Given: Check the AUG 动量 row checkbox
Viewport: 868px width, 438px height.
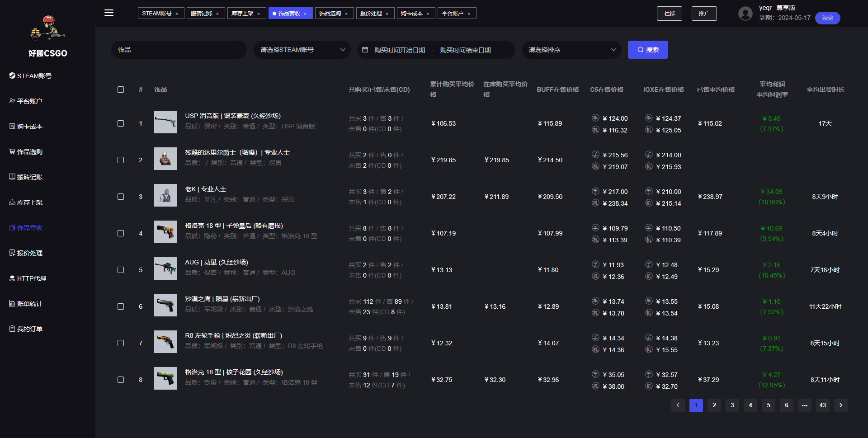Looking at the screenshot, I should click(x=121, y=270).
